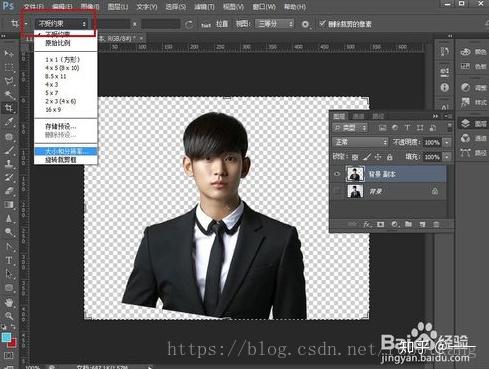
Task: Show the 背景 layer visibility box
Action: pyautogui.click(x=337, y=191)
